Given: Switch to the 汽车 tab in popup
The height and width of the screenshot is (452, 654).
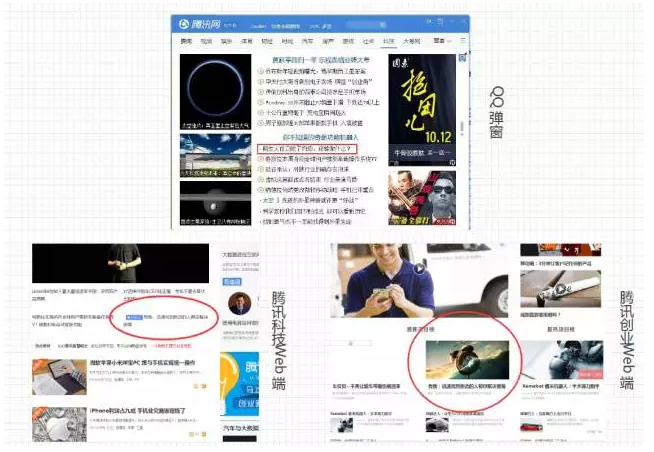Looking at the screenshot, I should [x=307, y=41].
